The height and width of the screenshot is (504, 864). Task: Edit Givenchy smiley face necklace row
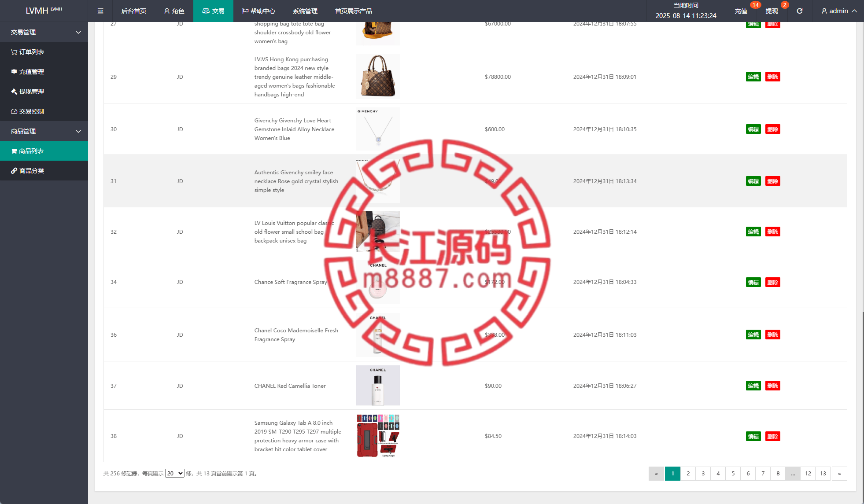753,181
